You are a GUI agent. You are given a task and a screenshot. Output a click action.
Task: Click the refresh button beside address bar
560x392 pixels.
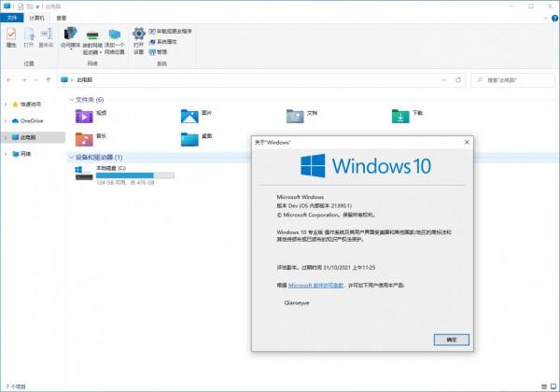(x=458, y=80)
